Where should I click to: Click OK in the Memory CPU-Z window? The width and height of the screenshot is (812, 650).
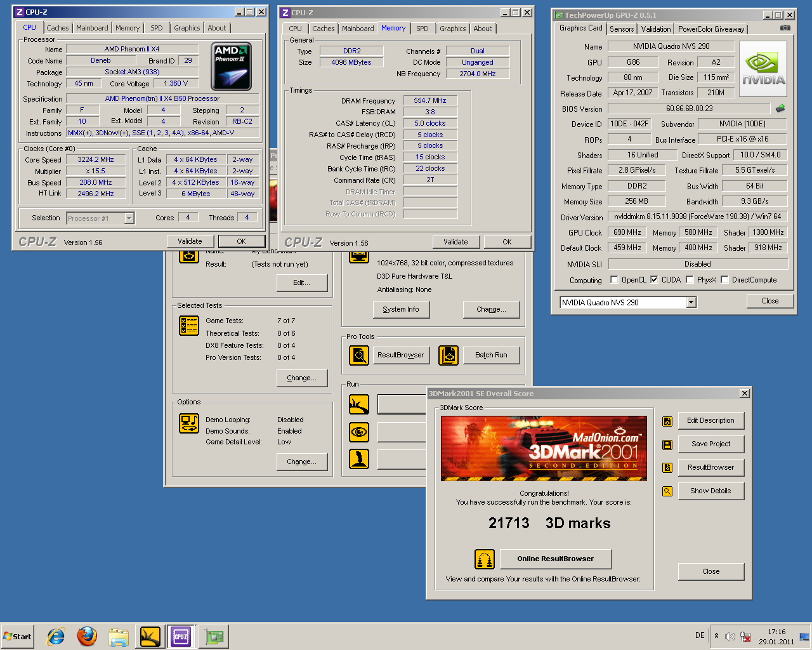pyautogui.click(x=507, y=242)
